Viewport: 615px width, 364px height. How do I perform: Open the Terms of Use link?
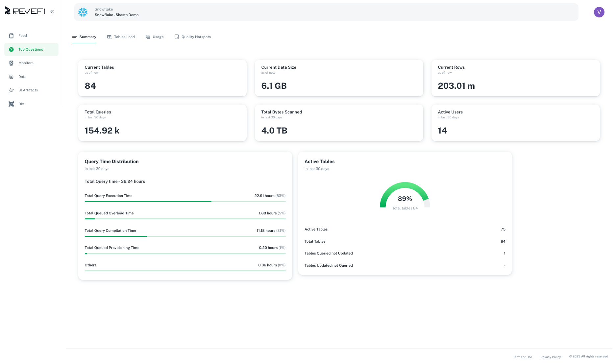tap(522, 357)
